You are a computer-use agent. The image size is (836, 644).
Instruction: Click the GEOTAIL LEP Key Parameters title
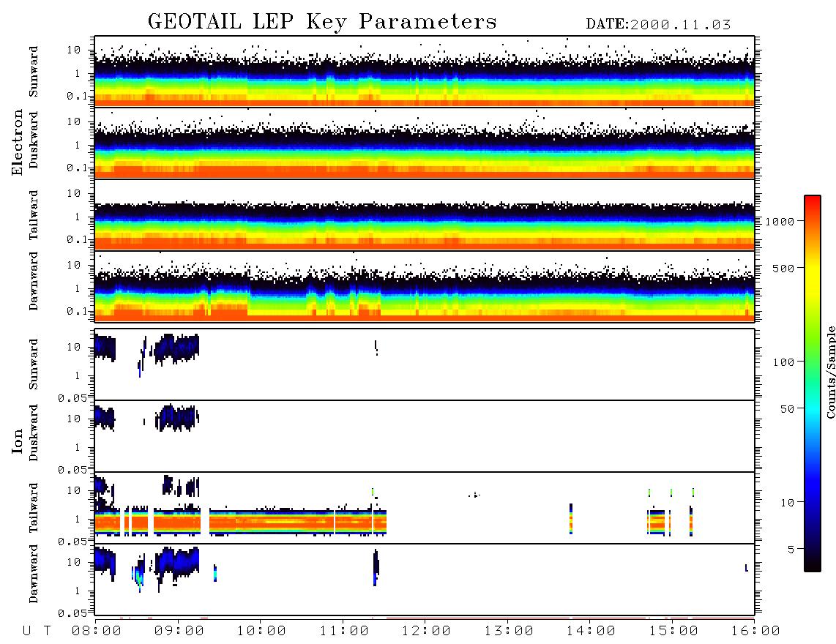pyautogui.click(x=322, y=22)
